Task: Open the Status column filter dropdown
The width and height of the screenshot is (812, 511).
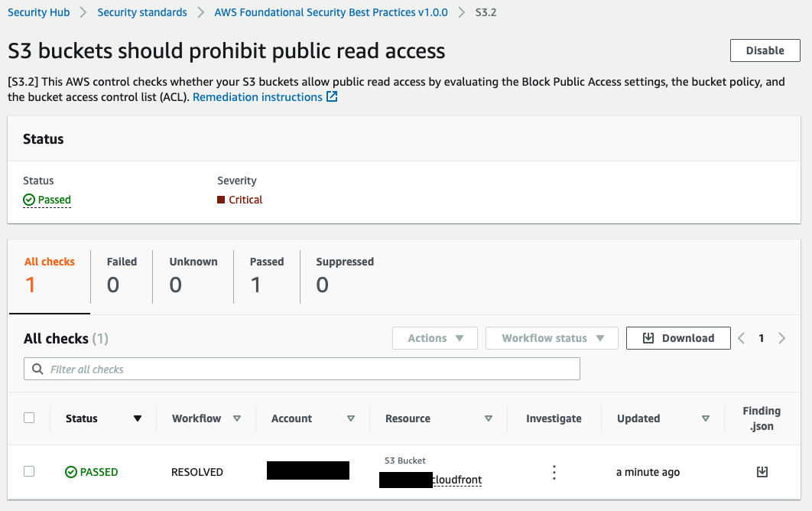Action: coord(138,418)
